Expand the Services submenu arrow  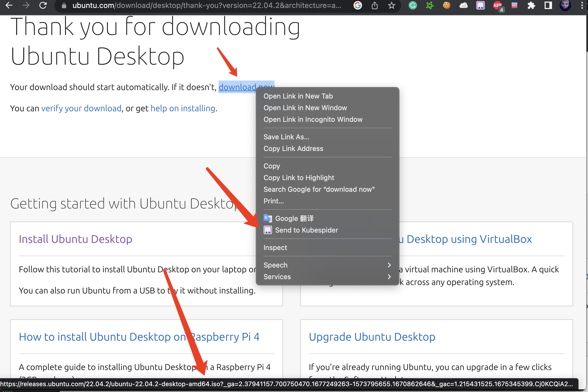coord(389,276)
